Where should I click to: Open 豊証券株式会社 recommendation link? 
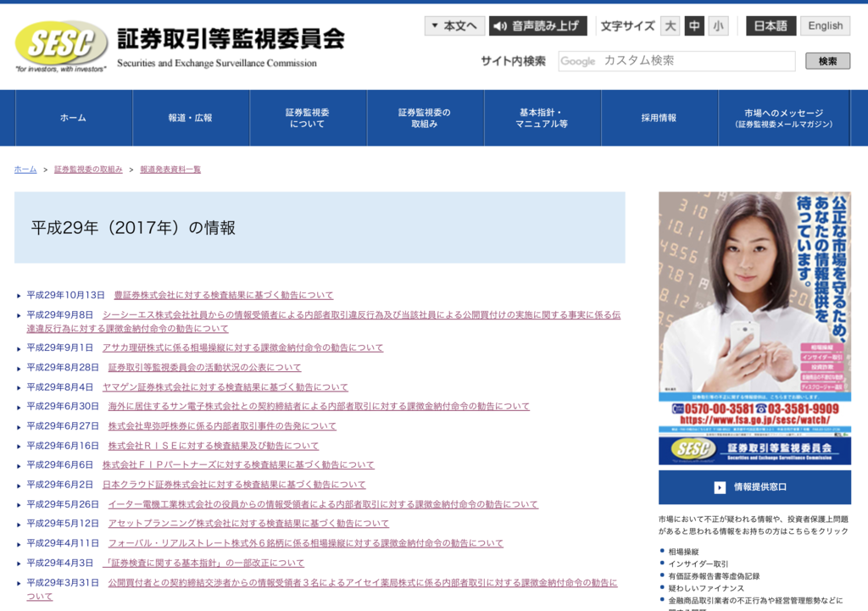point(224,295)
